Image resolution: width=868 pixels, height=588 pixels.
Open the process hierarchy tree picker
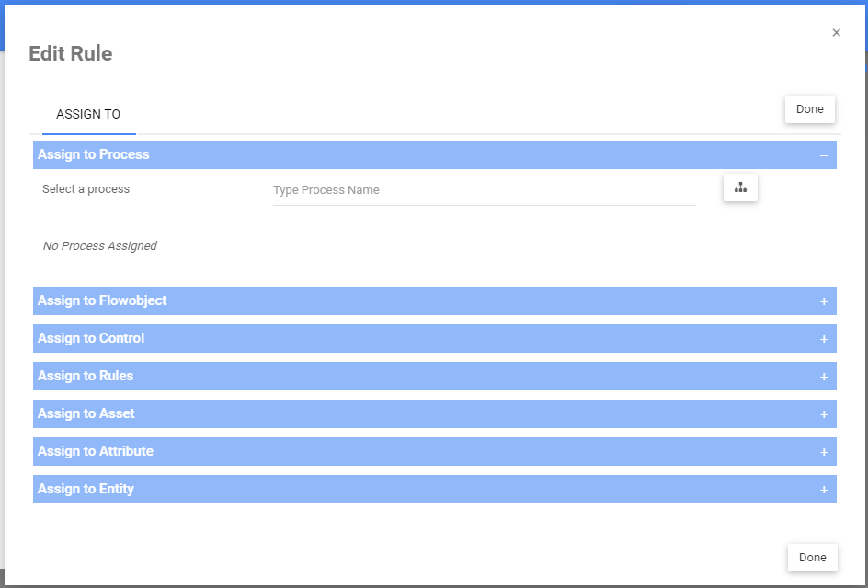[740, 188]
